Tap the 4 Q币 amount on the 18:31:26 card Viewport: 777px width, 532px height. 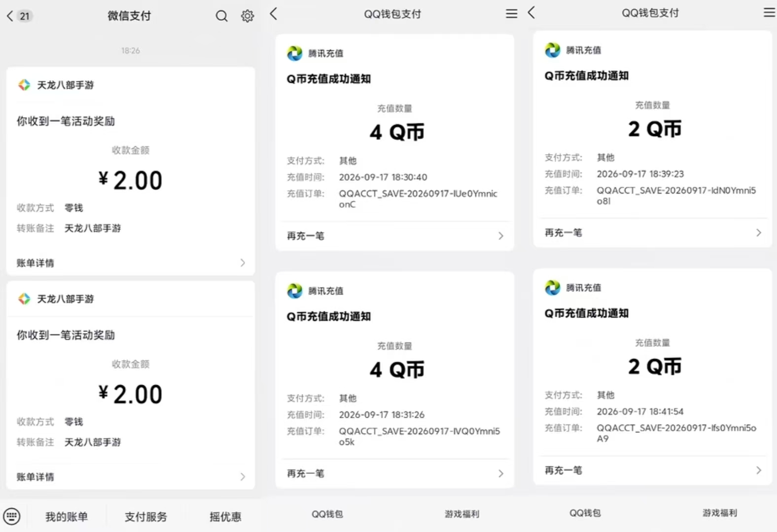click(397, 369)
